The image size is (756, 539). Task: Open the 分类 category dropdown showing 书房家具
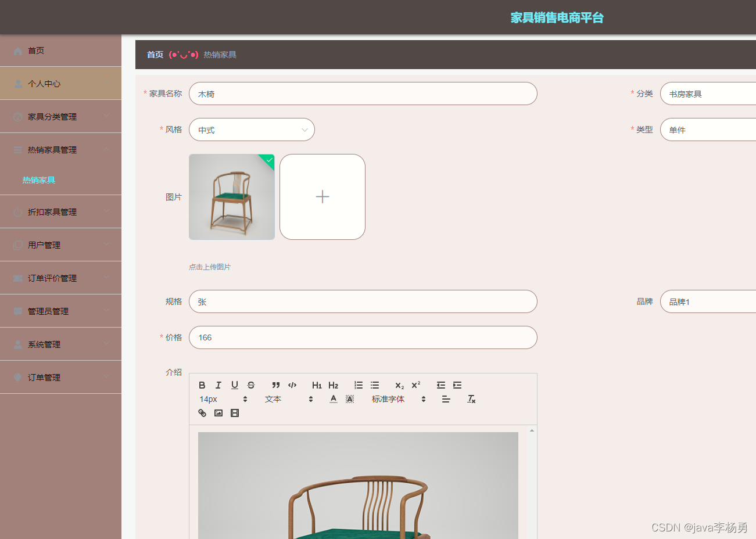tap(708, 94)
